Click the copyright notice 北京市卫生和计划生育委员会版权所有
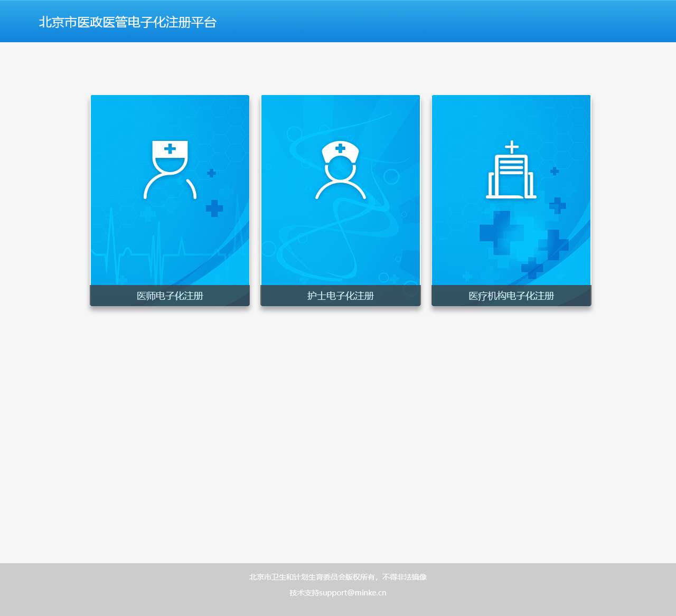This screenshot has height=616, width=676. tap(312, 577)
